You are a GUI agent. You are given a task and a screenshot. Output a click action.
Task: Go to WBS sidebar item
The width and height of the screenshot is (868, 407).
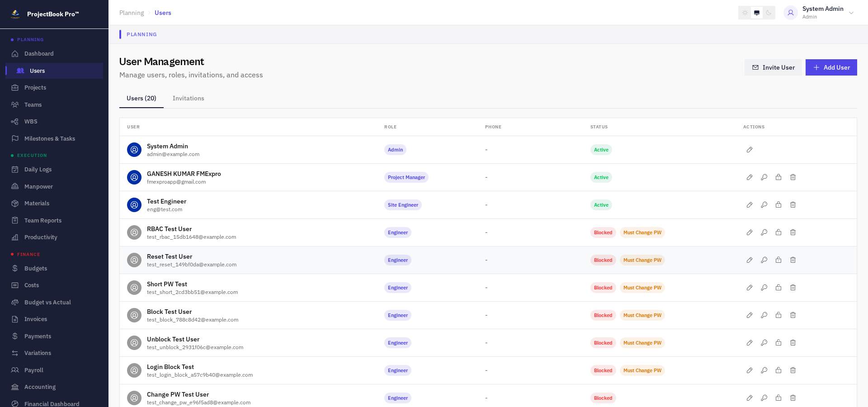(54, 122)
